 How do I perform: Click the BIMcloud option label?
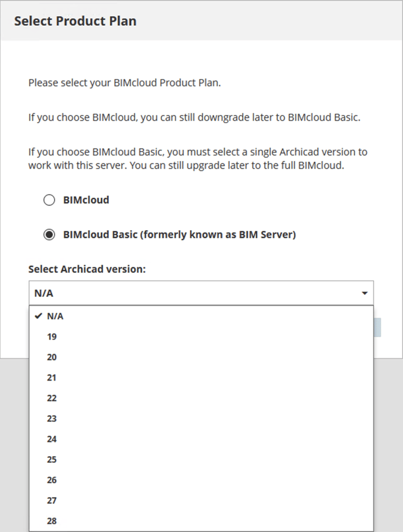point(86,200)
